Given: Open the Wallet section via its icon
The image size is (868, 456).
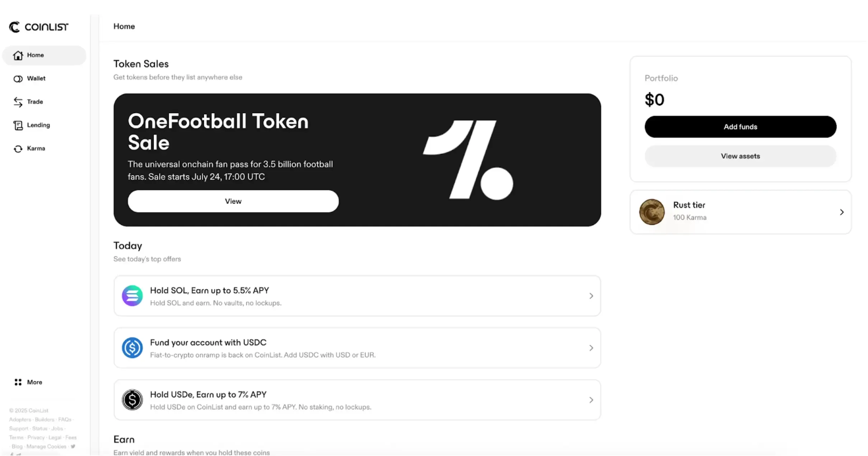Looking at the screenshot, I should (18, 78).
